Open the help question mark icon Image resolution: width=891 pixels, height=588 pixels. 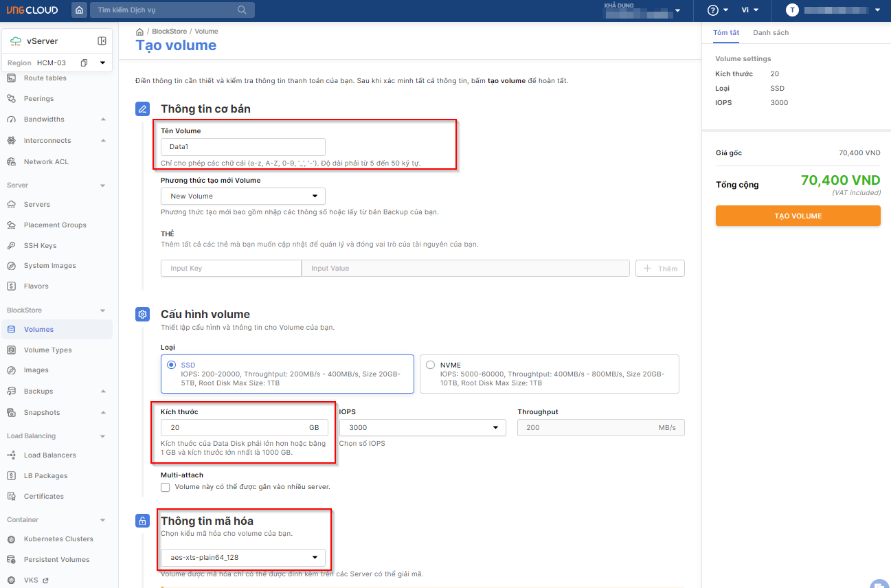click(x=712, y=10)
